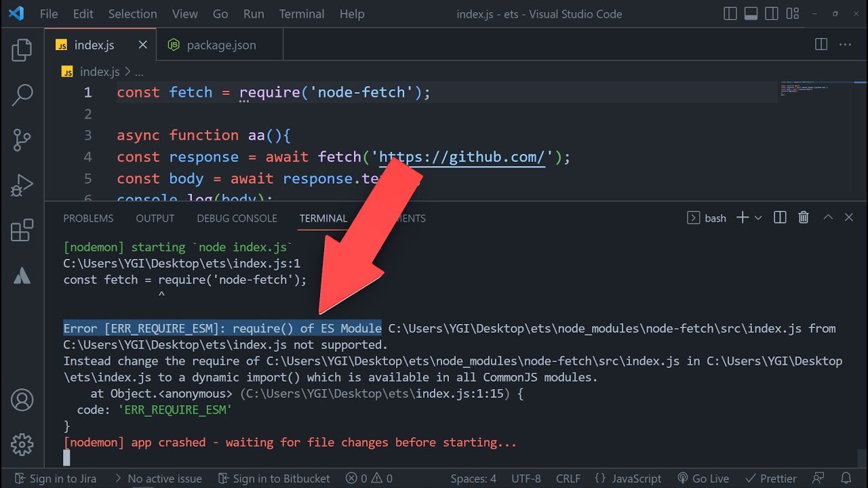Open the Run and Debug view
The width and height of the screenshot is (868, 488).
tap(22, 184)
